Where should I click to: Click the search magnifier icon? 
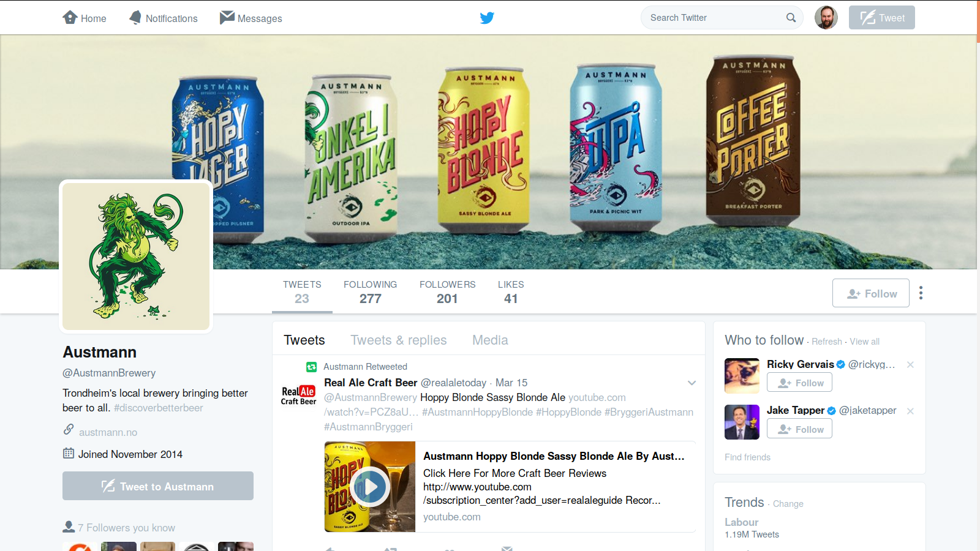tap(791, 18)
